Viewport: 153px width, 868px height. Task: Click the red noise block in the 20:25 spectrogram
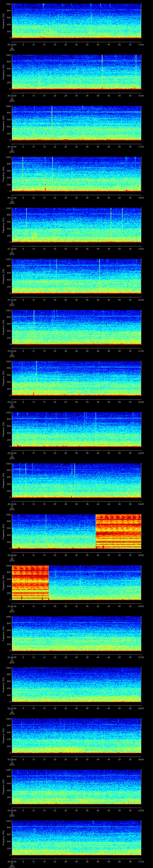(30, 582)
